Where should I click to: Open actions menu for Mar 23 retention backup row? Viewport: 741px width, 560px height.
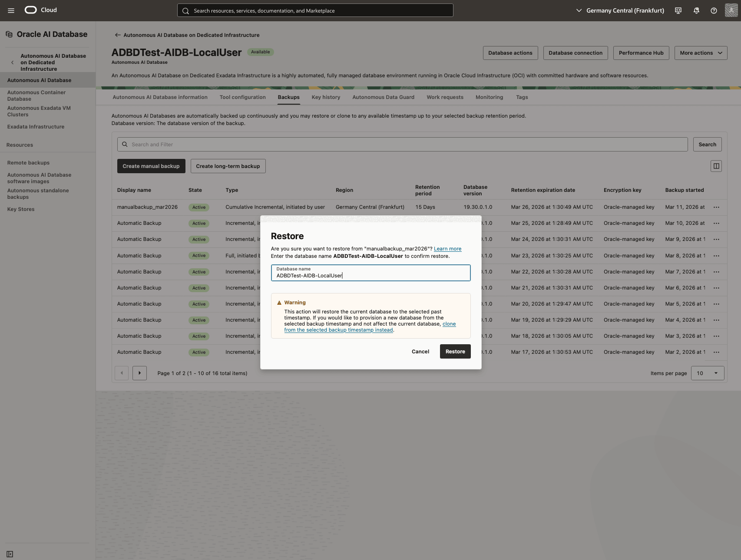coord(716,256)
